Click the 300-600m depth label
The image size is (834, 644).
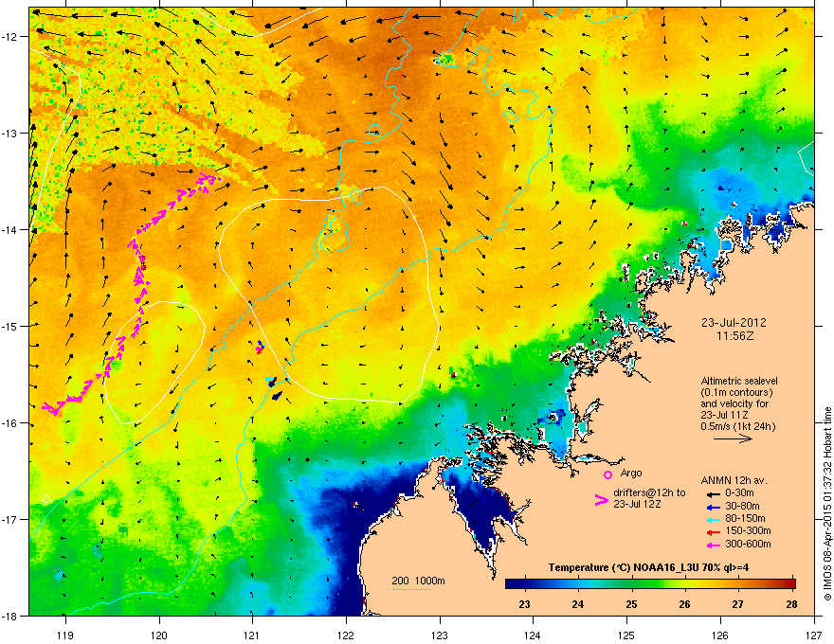(x=748, y=544)
